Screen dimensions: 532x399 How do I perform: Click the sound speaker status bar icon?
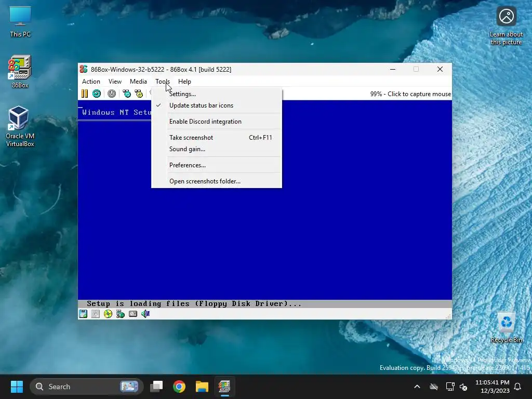(145, 314)
